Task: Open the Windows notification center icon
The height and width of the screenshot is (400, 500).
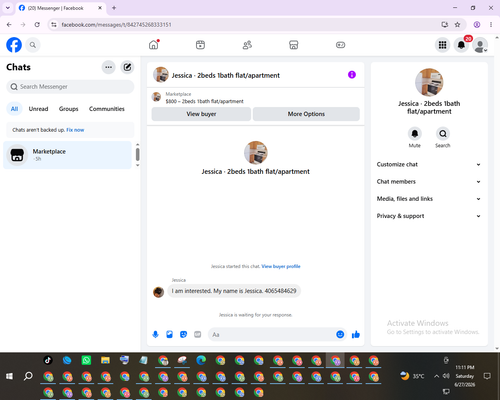Action: 487,376
